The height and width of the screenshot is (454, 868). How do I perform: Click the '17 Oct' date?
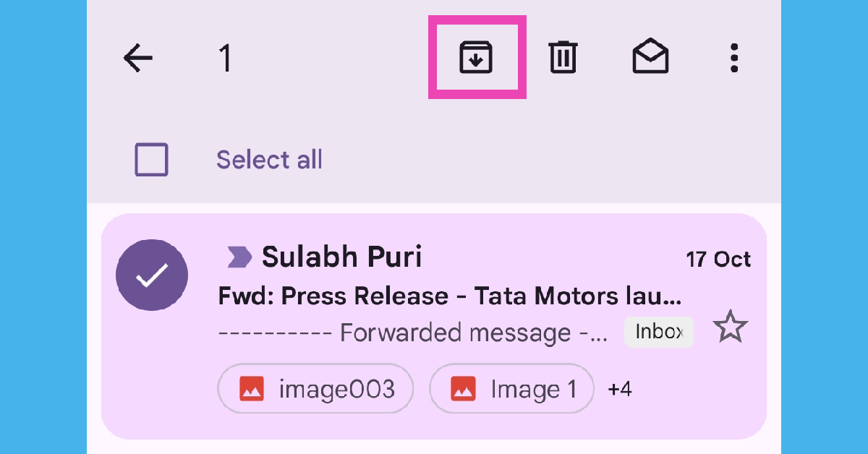[x=718, y=260]
